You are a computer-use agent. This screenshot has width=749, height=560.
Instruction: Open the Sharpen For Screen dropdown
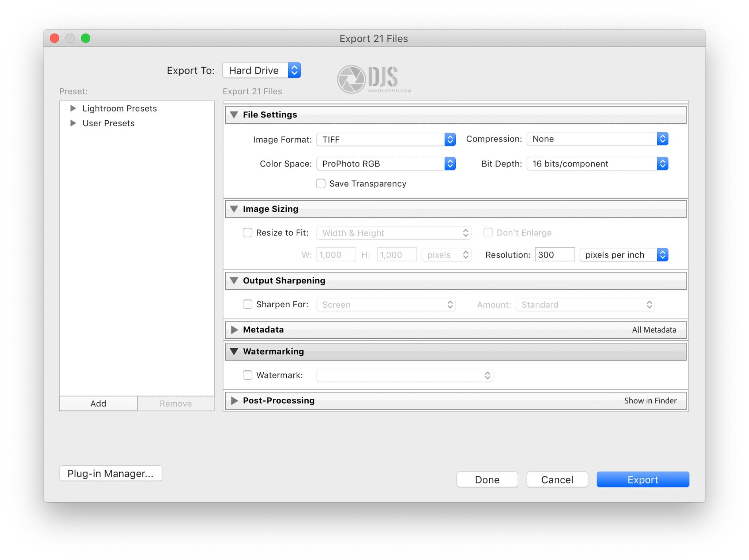[x=386, y=305]
